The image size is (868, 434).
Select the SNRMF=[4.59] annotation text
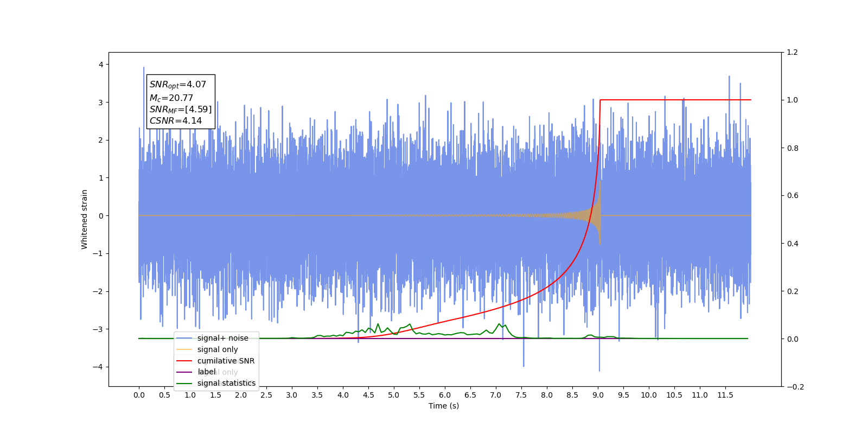pos(181,109)
